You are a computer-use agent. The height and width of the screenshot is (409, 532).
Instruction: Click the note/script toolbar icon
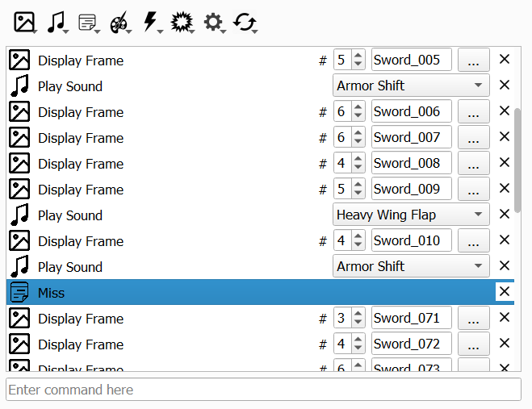point(88,23)
